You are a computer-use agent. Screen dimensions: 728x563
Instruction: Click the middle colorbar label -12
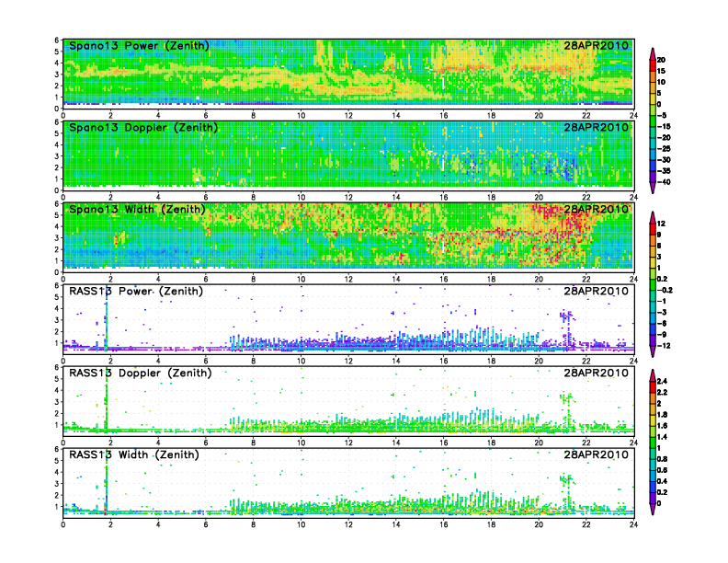pos(664,346)
